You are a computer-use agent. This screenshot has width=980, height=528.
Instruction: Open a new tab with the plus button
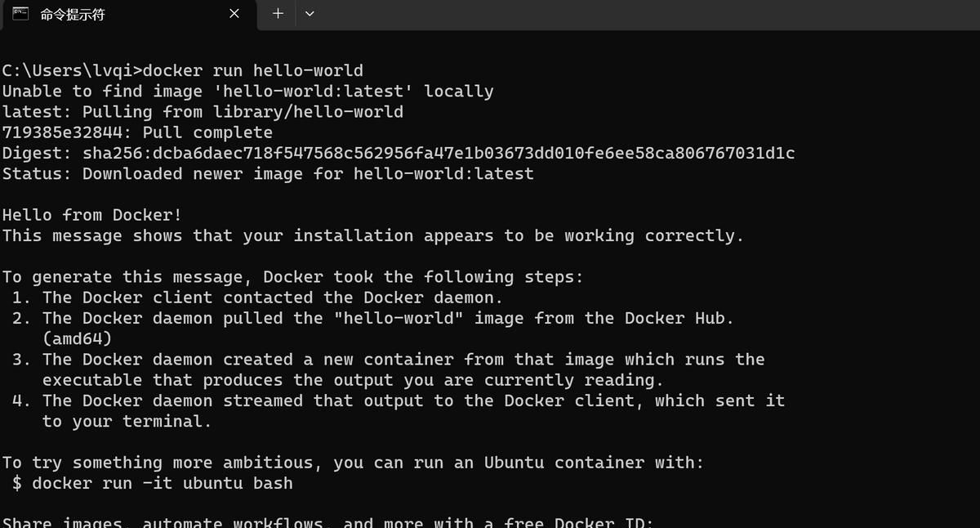click(x=276, y=14)
